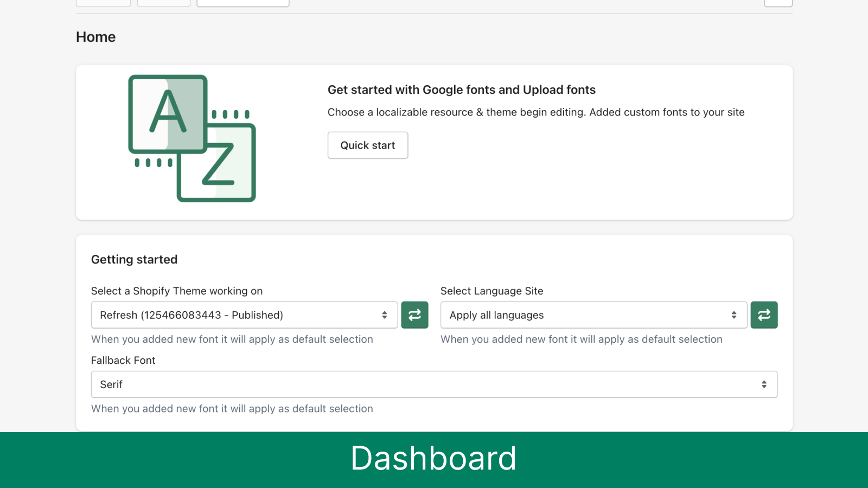Viewport: 868px width, 488px height.
Task: Click the helper text under the theme selector
Action: click(232, 339)
